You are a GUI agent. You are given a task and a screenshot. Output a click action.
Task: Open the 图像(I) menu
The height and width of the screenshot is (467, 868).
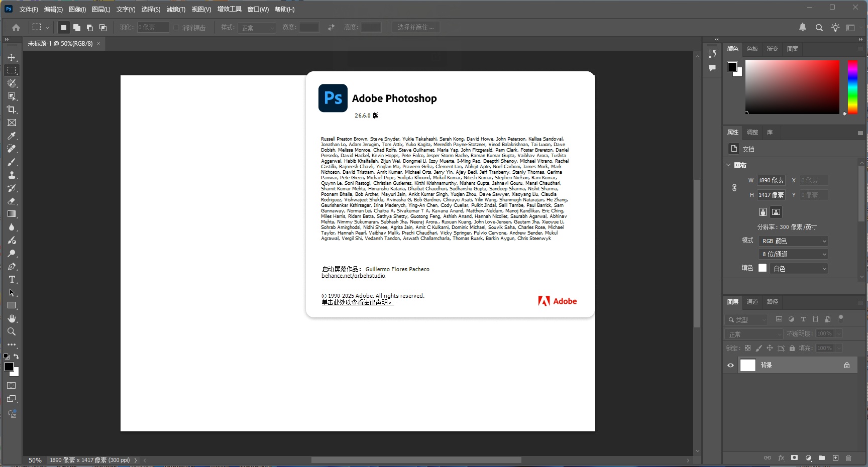77,9
